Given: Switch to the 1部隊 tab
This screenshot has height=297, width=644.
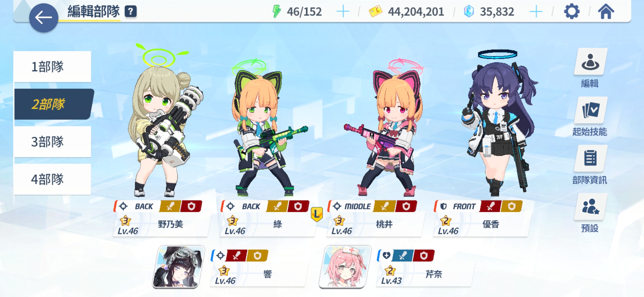Looking at the screenshot, I should tap(53, 67).
